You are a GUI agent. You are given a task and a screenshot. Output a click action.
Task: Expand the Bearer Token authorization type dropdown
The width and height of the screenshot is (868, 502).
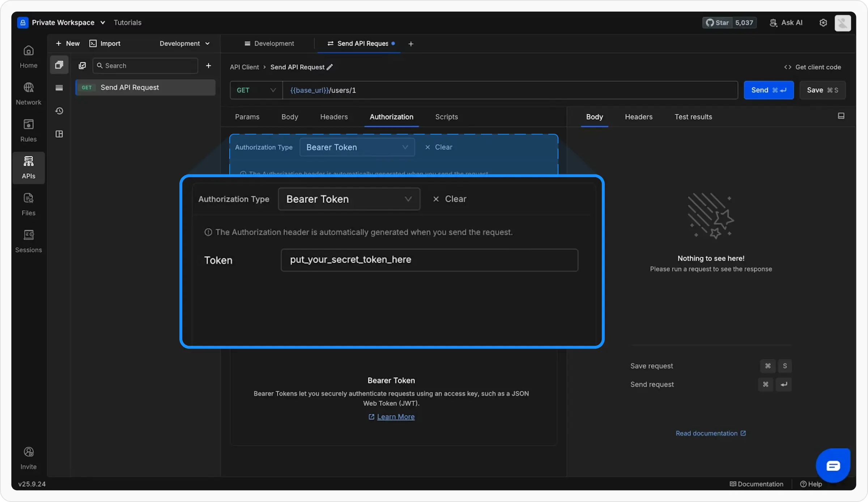tap(349, 199)
